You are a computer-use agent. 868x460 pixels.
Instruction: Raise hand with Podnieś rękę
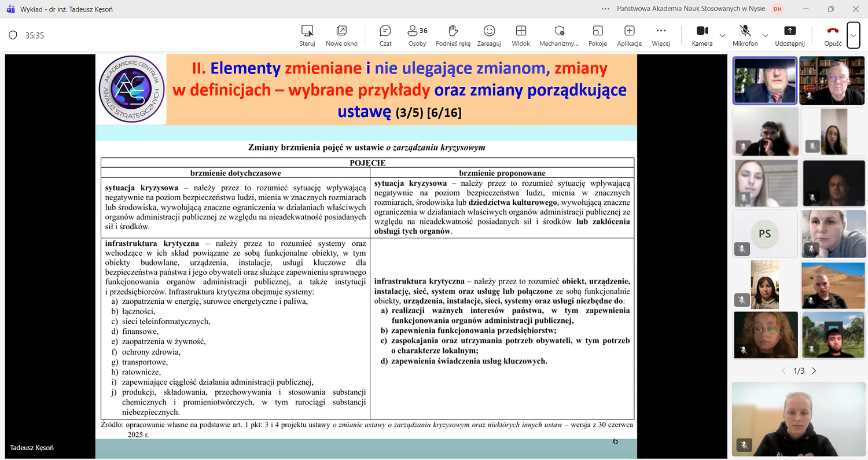point(453,35)
